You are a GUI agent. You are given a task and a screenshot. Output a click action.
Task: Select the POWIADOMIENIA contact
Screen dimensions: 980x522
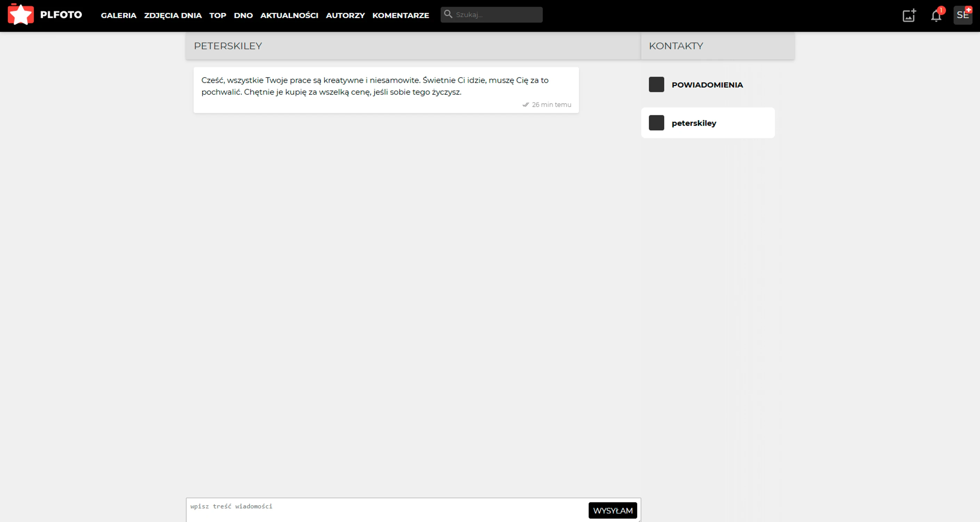[x=707, y=85]
